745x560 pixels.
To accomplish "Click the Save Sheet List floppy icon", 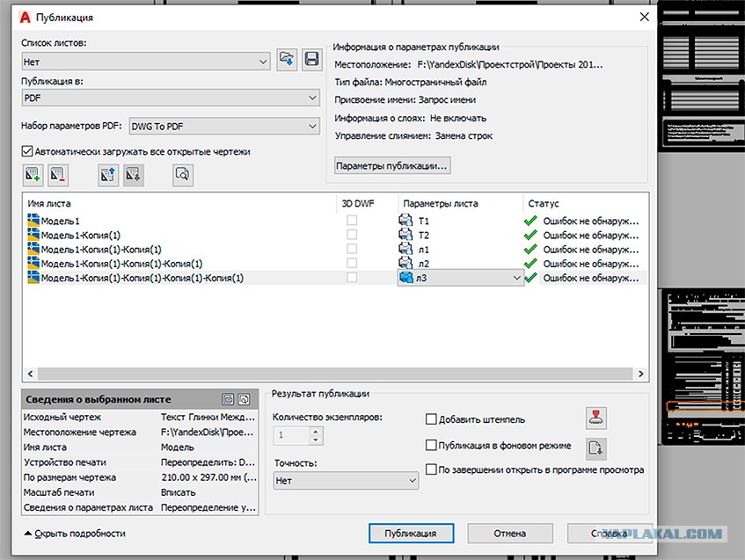I will (311, 60).
